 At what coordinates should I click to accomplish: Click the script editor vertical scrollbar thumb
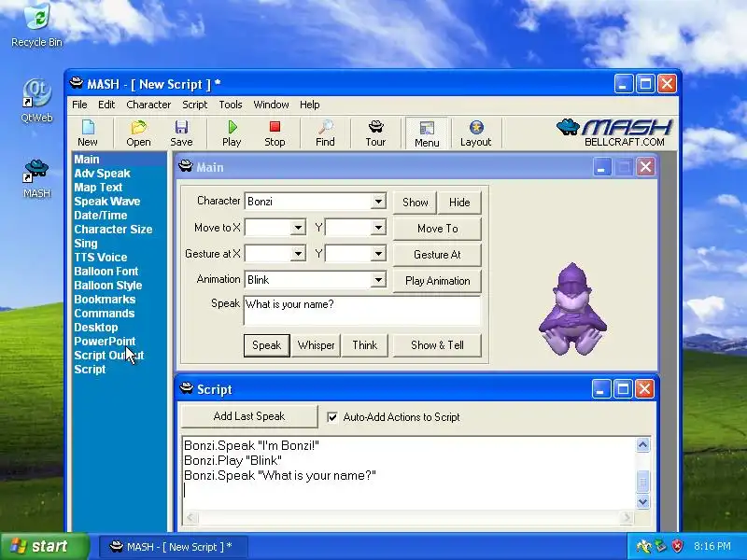pos(642,482)
